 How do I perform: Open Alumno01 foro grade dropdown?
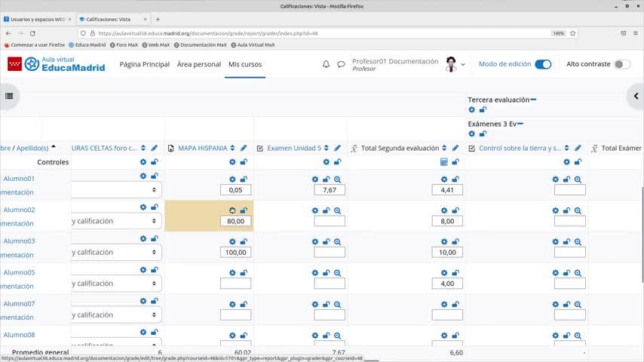coord(116,190)
